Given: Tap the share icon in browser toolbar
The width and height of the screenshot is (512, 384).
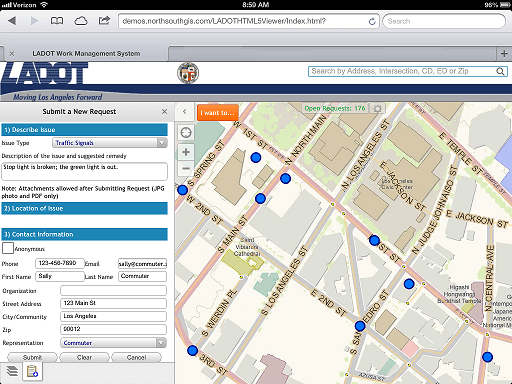Looking at the screenshot, I should [104, 20].
